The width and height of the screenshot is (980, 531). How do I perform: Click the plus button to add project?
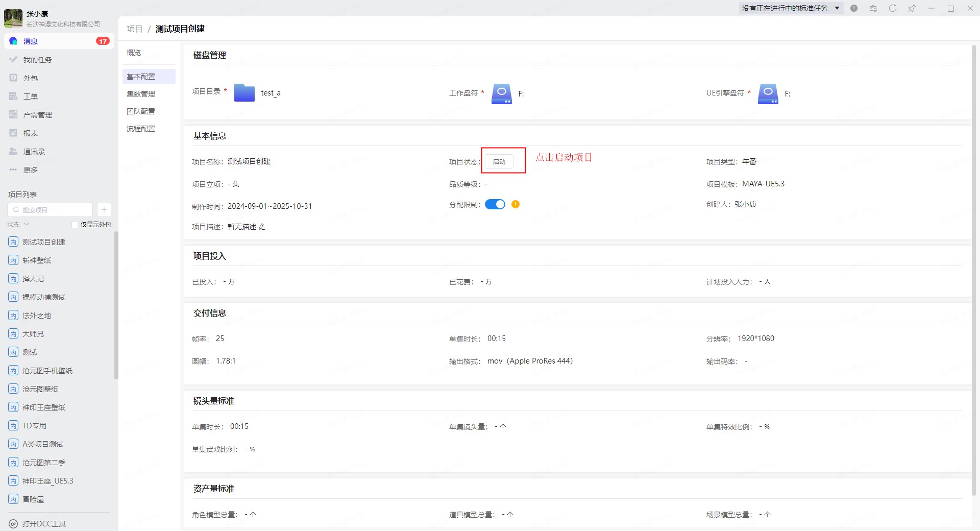[104, 210]
